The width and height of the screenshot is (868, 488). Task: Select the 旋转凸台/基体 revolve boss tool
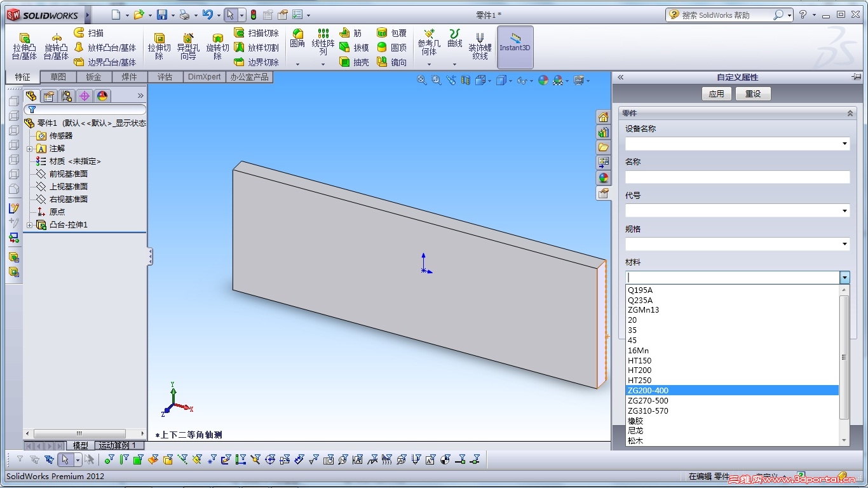(x=56, y=46)
